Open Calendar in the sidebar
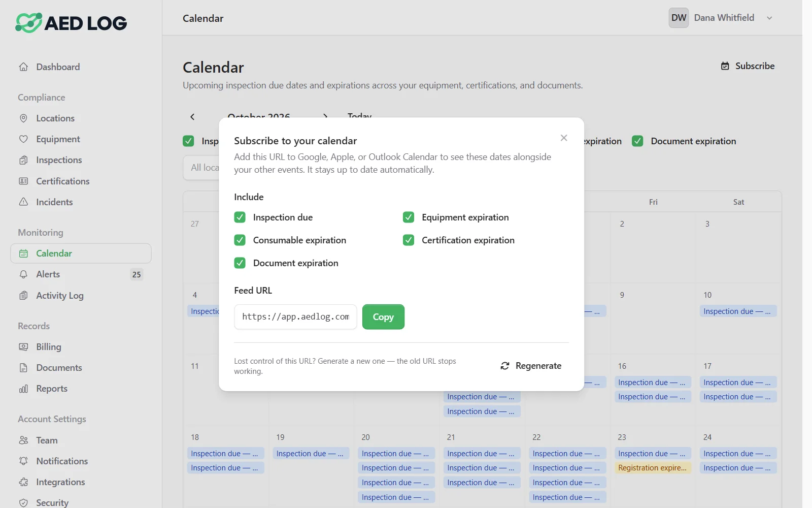The width and height of the screenshot is (812, 508). tap(81, 253)
